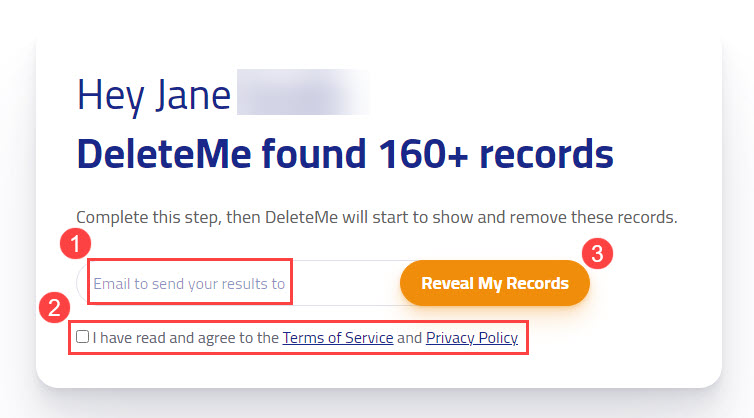Click the 'Complete this step' instruction sentence
This screenshot has width=754, height=418.
point(377,217)
